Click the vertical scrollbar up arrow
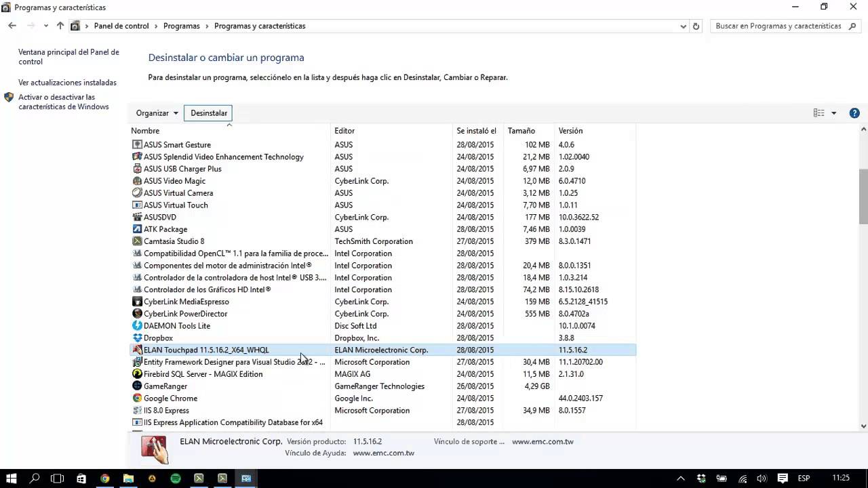The width and height of the screenshot is (868, 488). tap(863, 129)
